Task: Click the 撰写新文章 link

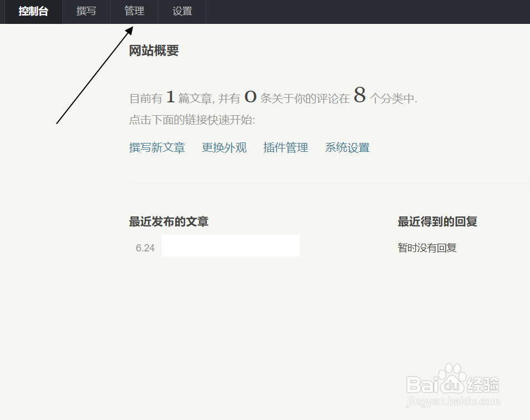Action: (157, 147)
